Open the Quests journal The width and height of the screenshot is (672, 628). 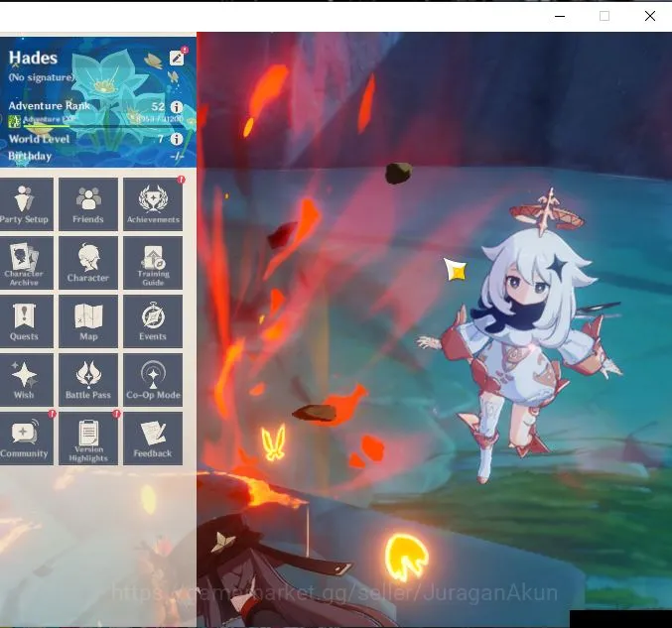(x=26, y=321)
